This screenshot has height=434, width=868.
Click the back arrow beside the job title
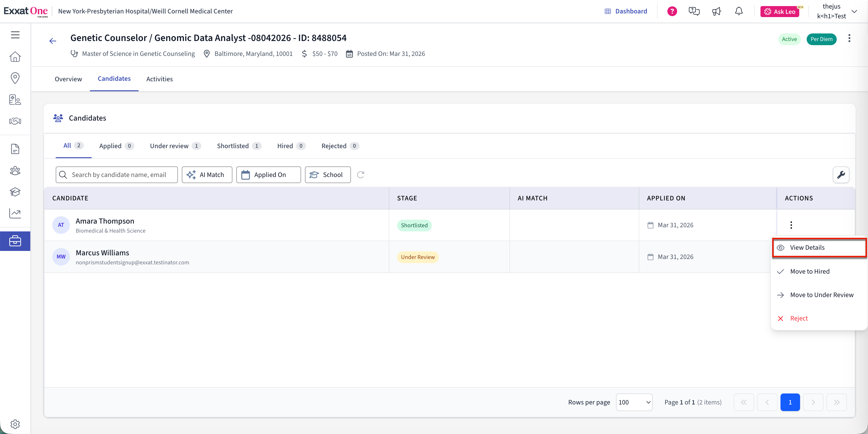click(x=53, y=41)
